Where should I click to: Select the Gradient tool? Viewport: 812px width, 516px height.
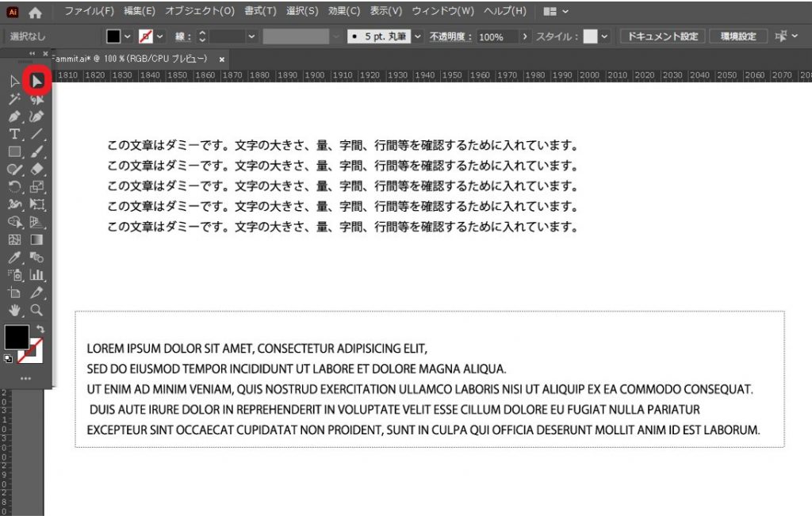click(x=36, y=239)
